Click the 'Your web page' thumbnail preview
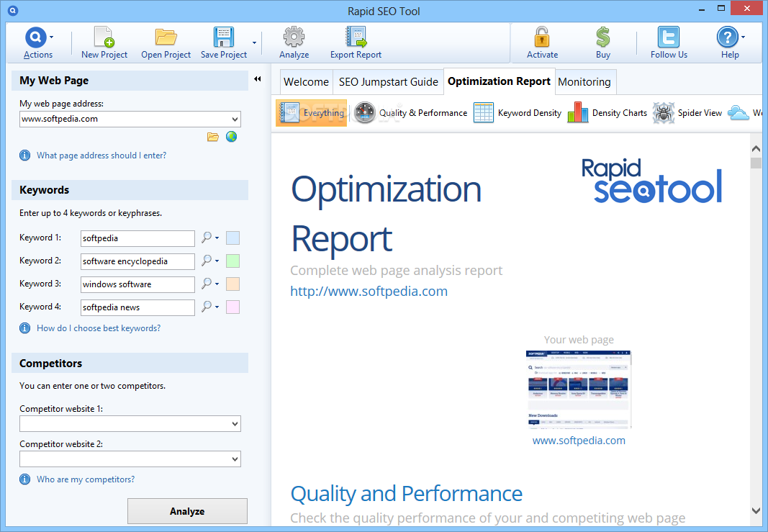 coord(579,389)
